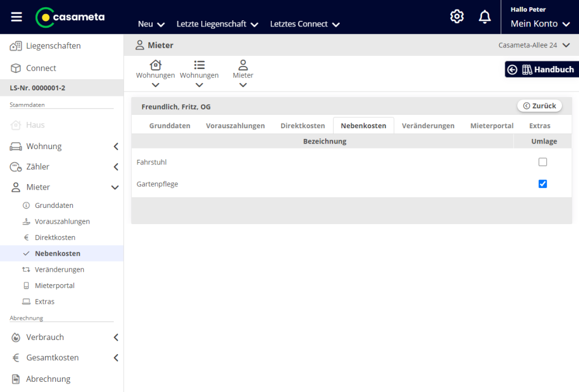Image resolution: width=579 pixels, height=392 pixels.
Task: Click the house icon above first Wohnungen
Action: click(x=155, y=65)
